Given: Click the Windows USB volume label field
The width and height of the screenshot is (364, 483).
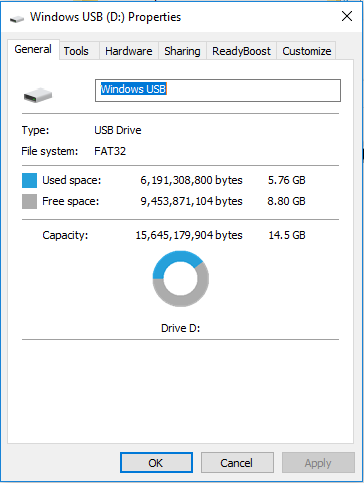Looking at the screenshot, I should [218, 90].
